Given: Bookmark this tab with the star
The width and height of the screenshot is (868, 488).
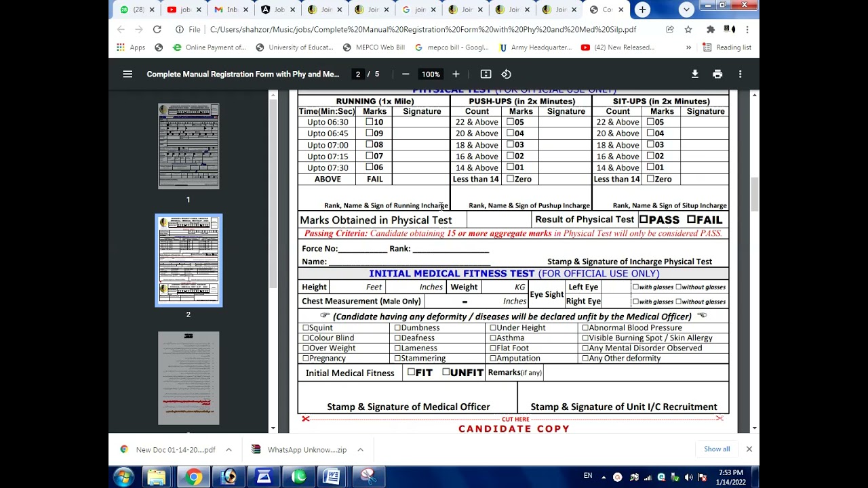Looking at the screenshot, I should click(688, 29).
